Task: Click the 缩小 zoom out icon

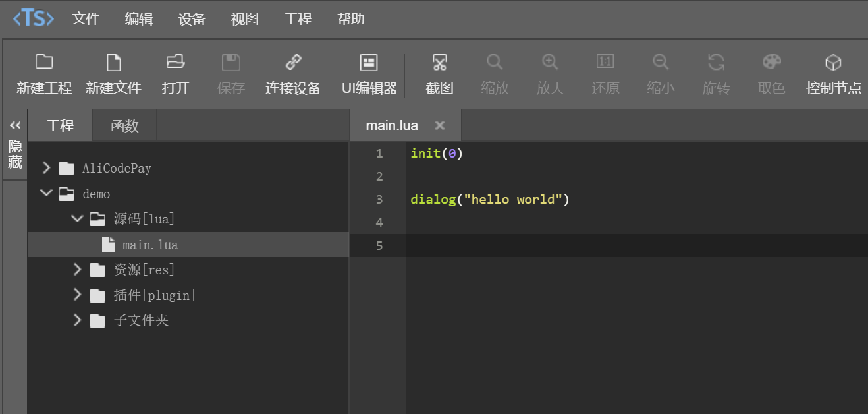Action: pos(661,62)
